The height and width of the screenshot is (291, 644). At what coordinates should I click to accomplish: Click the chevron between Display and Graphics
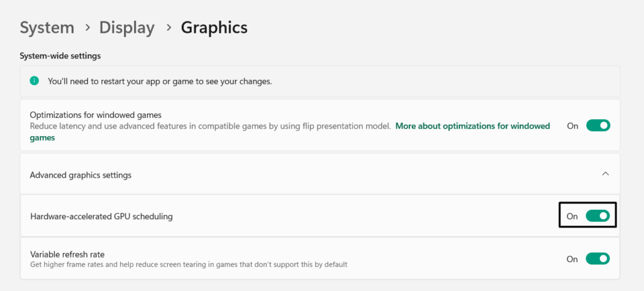click(x=168, y=28)
